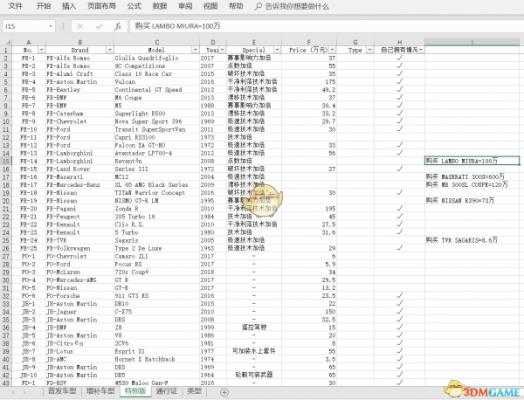Viewport: 524px width, 400px height.
Task: Switch to the 增补车型 sheet tab
Action: click(100, 391)
